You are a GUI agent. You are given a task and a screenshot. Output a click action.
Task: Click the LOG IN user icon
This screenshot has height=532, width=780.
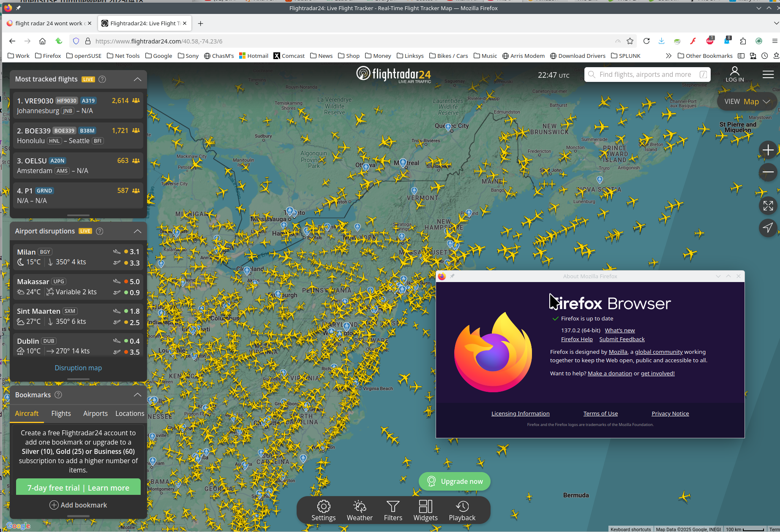[x=735, y=74]
